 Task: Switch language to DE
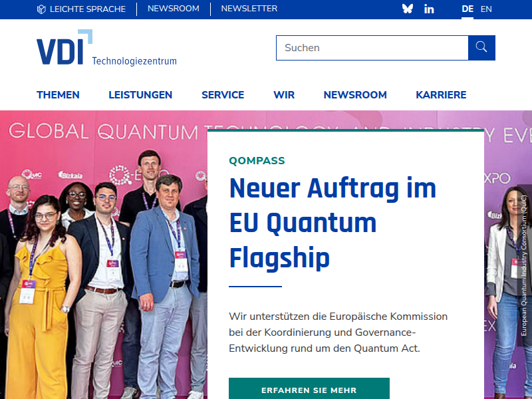[467, 9]
